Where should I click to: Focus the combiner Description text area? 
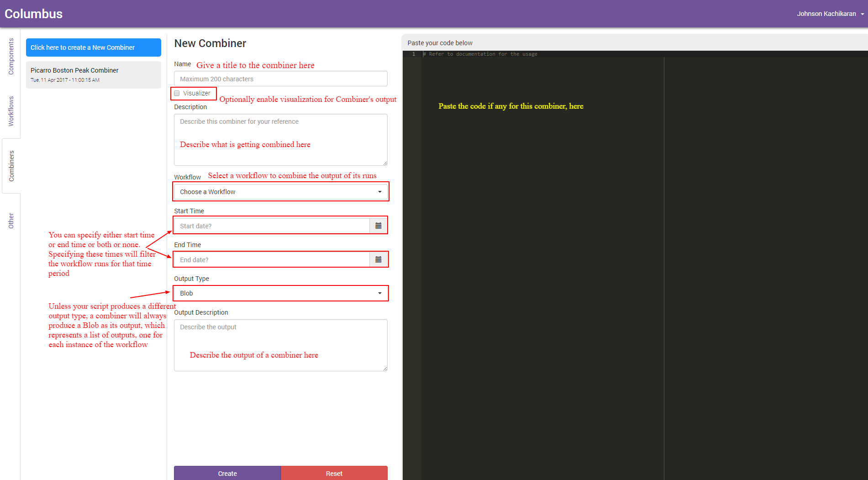(x=280, y=140)
